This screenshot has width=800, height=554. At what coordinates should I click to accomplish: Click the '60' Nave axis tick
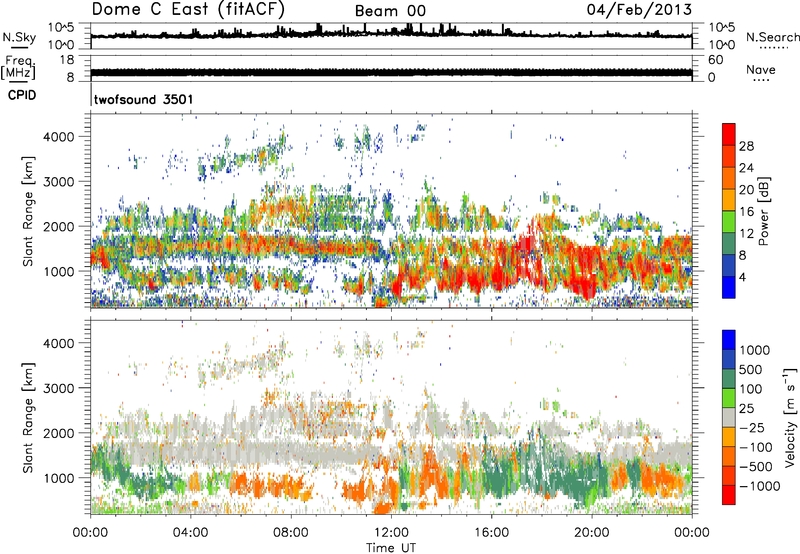(715, 60)
